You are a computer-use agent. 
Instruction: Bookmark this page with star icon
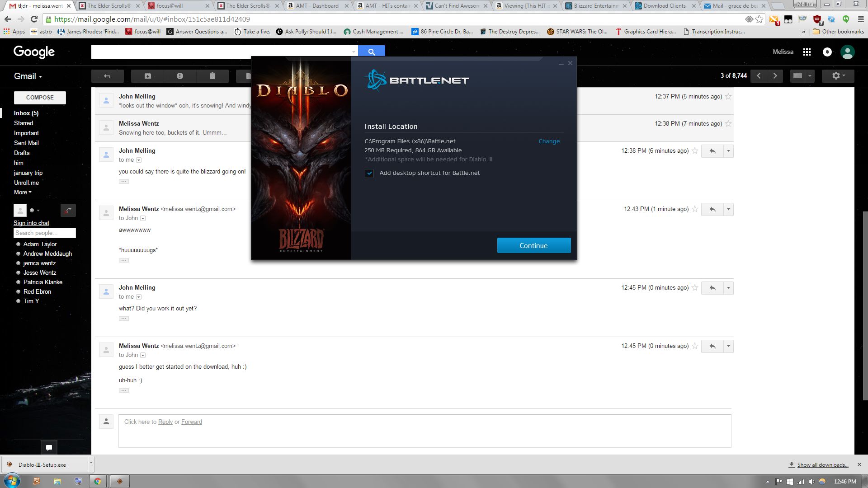click(x=759, y=19)
